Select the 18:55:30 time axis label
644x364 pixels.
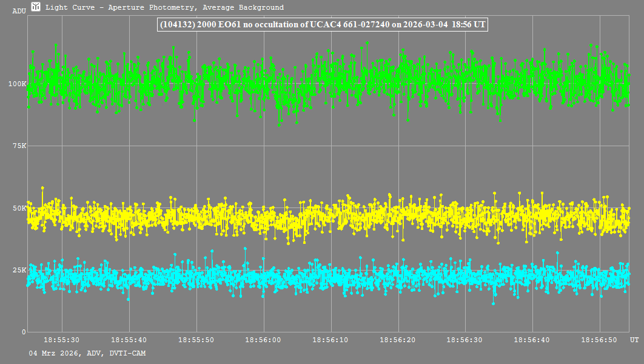[x=62, y=340]
